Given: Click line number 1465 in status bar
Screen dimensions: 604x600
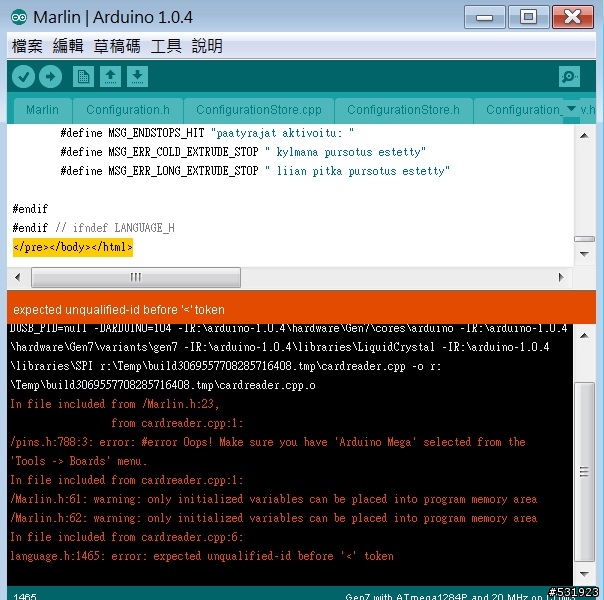Looking at the screenshot, I should [x=25, y=596].
